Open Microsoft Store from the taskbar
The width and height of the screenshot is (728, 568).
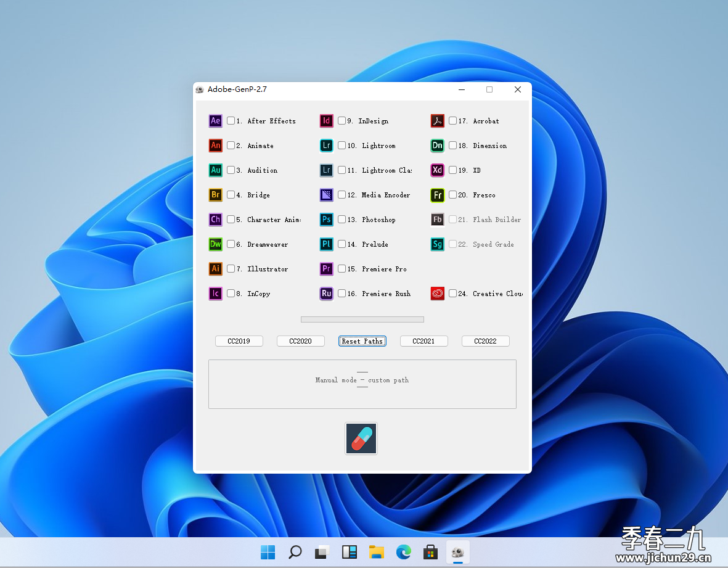click(x=430, y=552)
